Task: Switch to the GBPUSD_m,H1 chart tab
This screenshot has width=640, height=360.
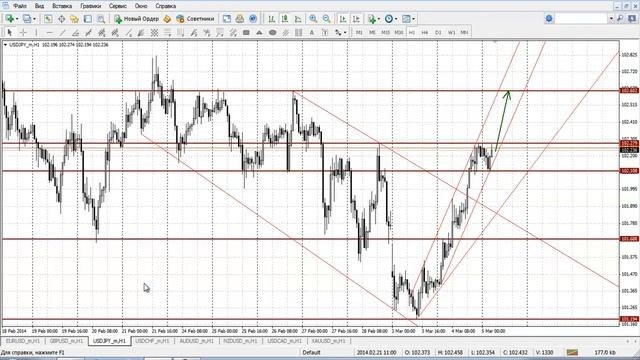Action: [66, 341]
